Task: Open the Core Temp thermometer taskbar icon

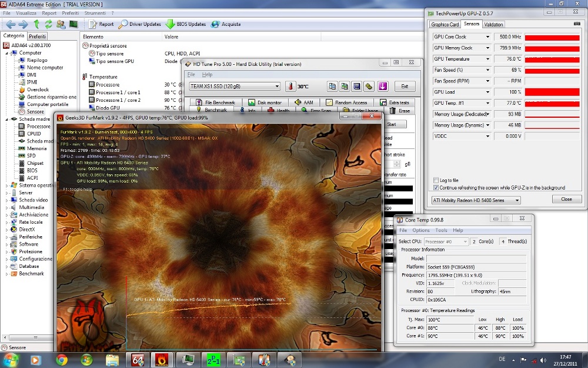Action: [x=264, y=360]
